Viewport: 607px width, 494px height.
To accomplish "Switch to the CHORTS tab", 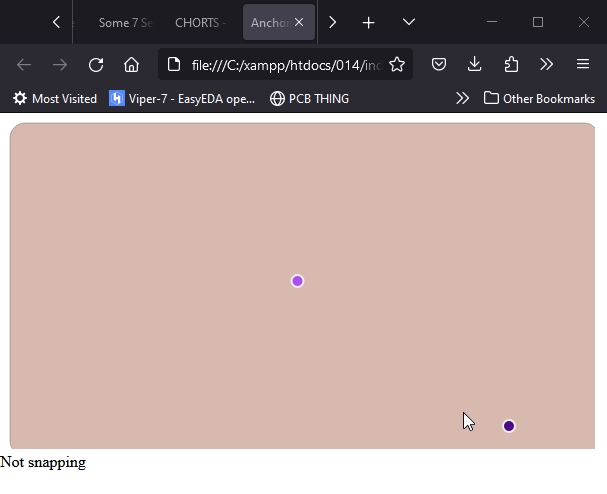I will click(201, 22).
